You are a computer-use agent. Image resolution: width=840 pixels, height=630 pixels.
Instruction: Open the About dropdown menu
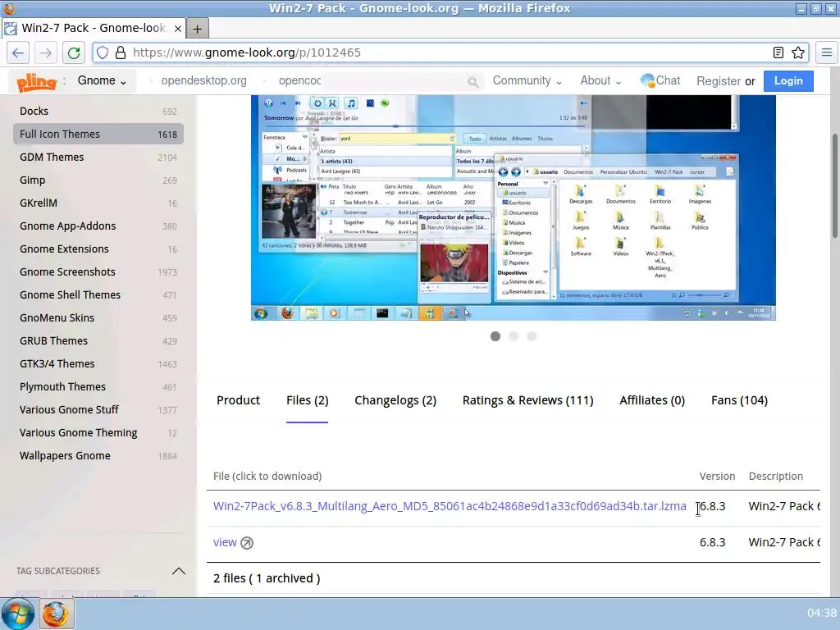point(600,81)
